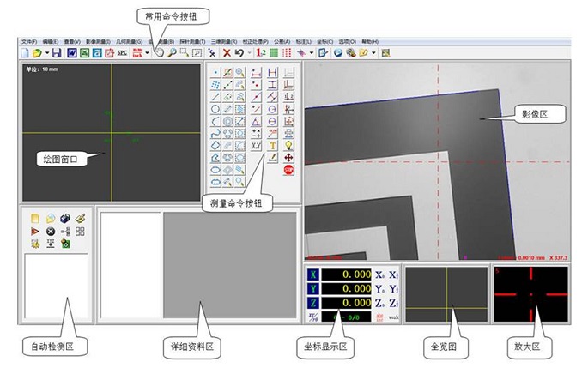Toggle the green grid display icon
Image resolution: width=588 pixels, height=368 pixels.
(274, 53)
